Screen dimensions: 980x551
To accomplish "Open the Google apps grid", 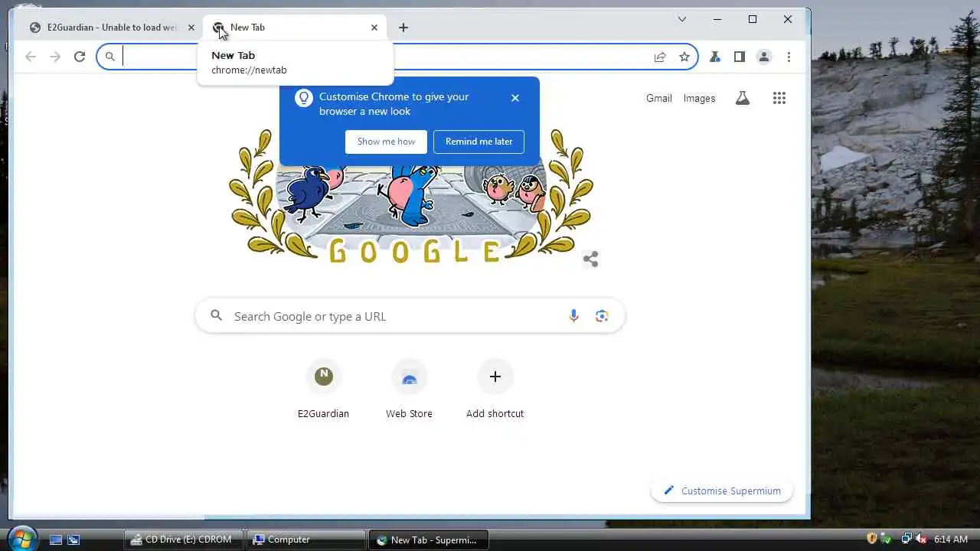I will coord(779,98).
